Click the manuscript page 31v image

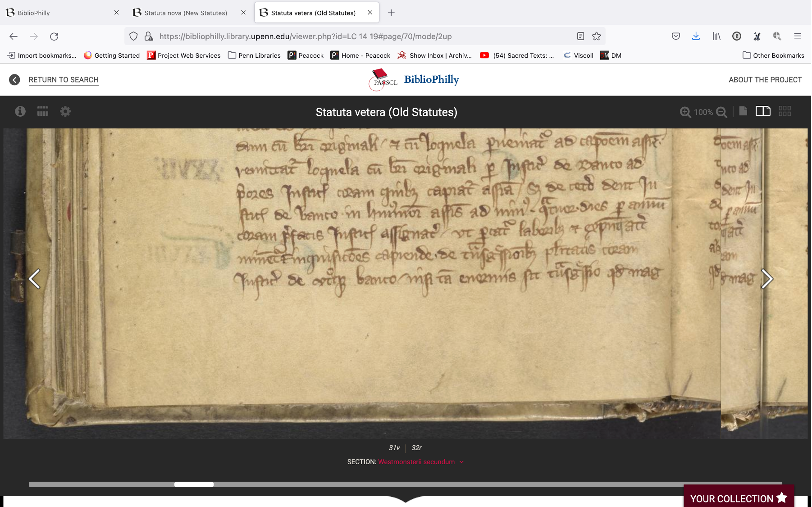coord(362,283)
